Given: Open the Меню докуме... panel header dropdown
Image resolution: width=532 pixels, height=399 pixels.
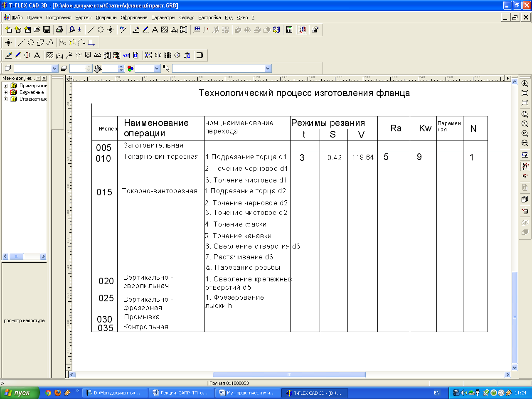Looking at the screenshot, I should point(39,78).
